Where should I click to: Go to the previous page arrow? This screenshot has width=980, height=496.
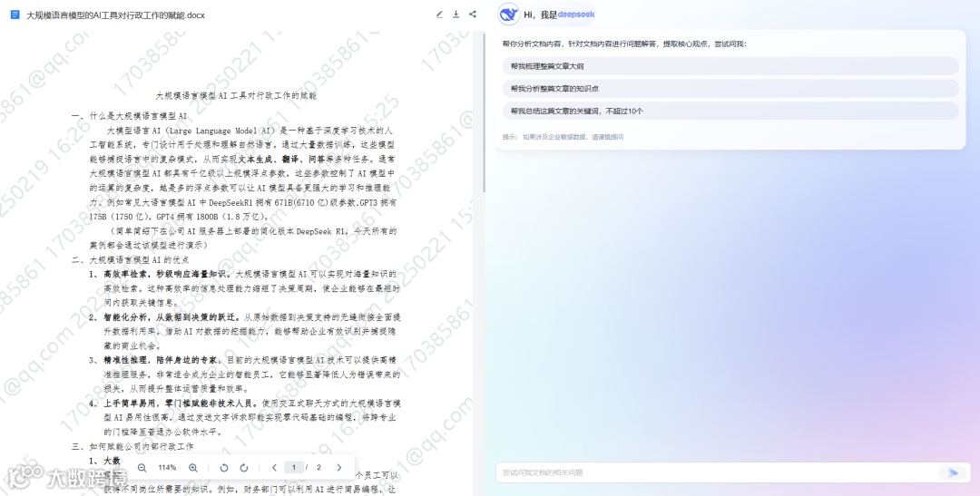click(274, 467)
